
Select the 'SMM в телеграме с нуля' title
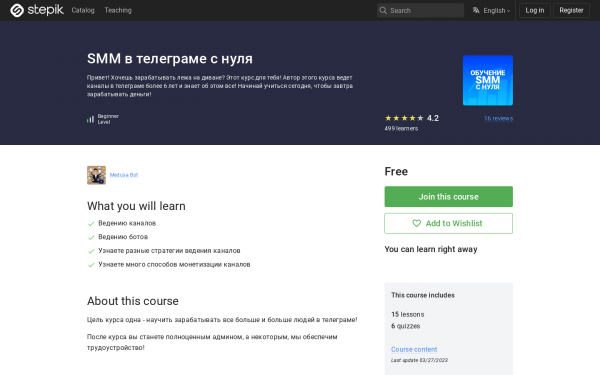(x=170, y=59)
